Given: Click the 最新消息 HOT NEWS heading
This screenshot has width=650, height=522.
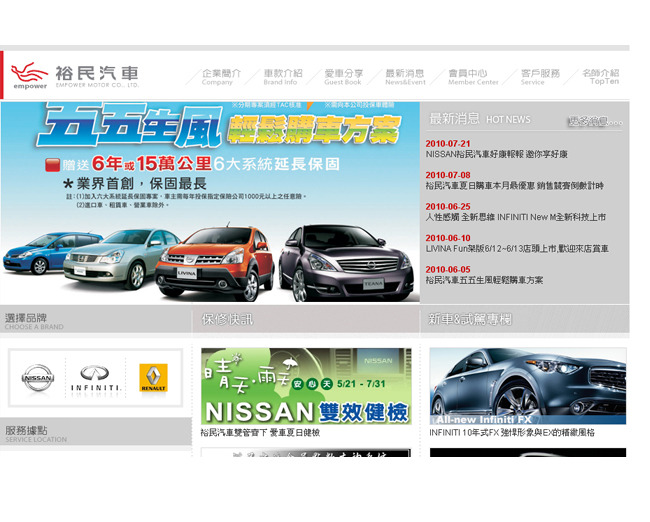Looking at the screenshot, I should 480,119.
